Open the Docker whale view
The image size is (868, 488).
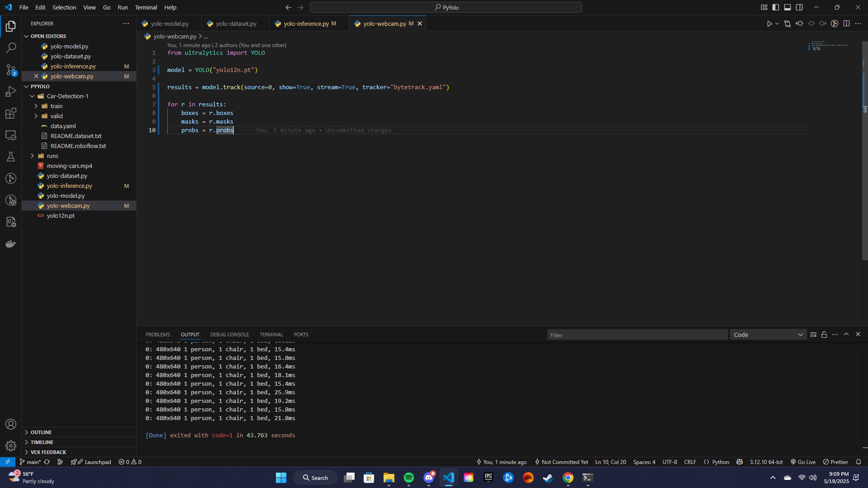pyautogui.click(x=11, y=244)
